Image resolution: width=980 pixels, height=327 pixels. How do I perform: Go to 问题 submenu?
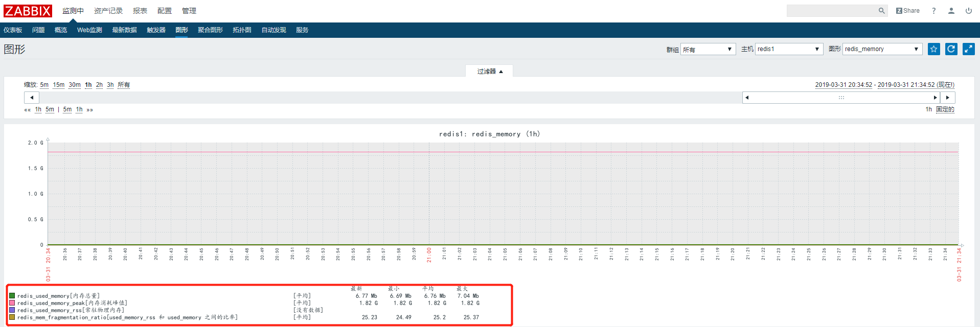tap(38, 30)
